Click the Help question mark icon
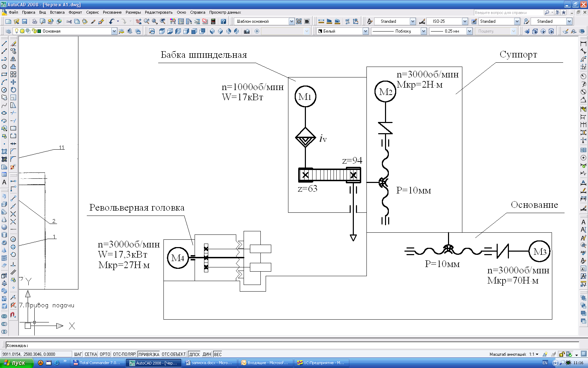Viewport: 588px width, 368px height. click(223, 21)
